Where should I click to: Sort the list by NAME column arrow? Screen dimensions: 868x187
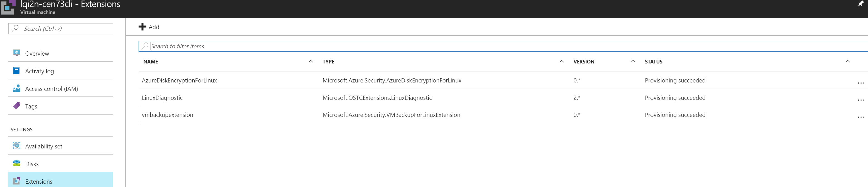[310, 61]
